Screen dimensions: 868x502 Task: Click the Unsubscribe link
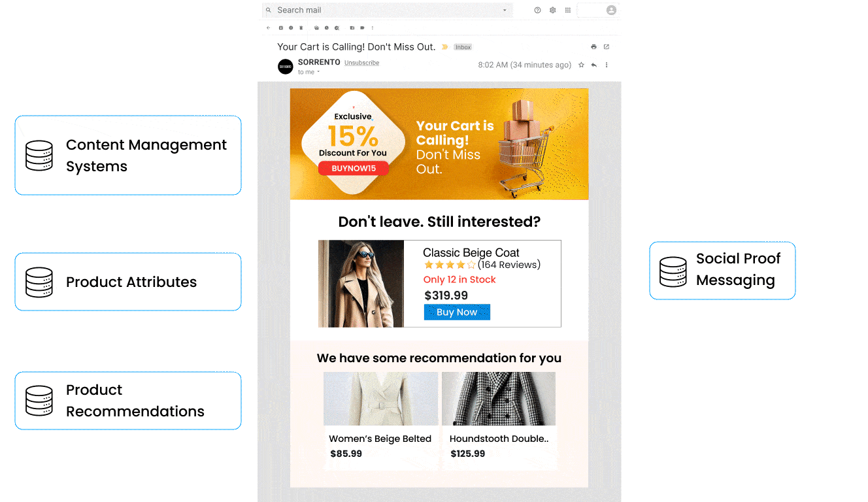coord(361,63)
